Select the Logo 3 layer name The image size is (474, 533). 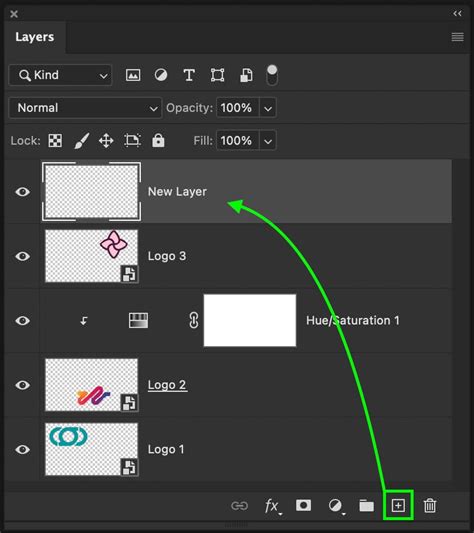167,256
